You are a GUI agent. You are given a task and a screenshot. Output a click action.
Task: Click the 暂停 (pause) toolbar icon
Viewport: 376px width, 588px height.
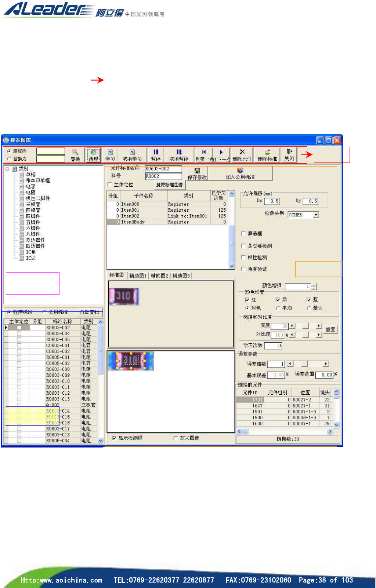pos(156,155)
